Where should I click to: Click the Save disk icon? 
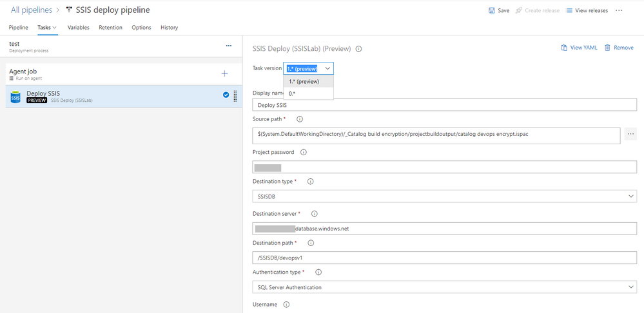[491, 11]
